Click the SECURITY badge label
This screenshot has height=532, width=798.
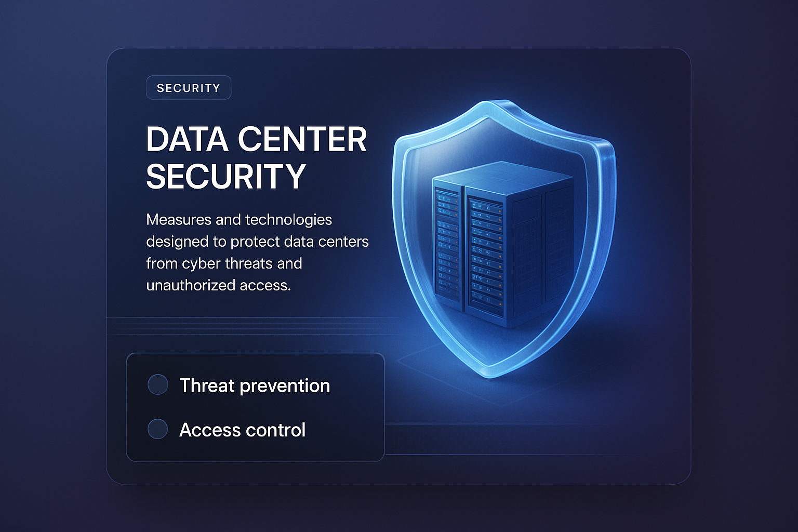tap(189, 88)
